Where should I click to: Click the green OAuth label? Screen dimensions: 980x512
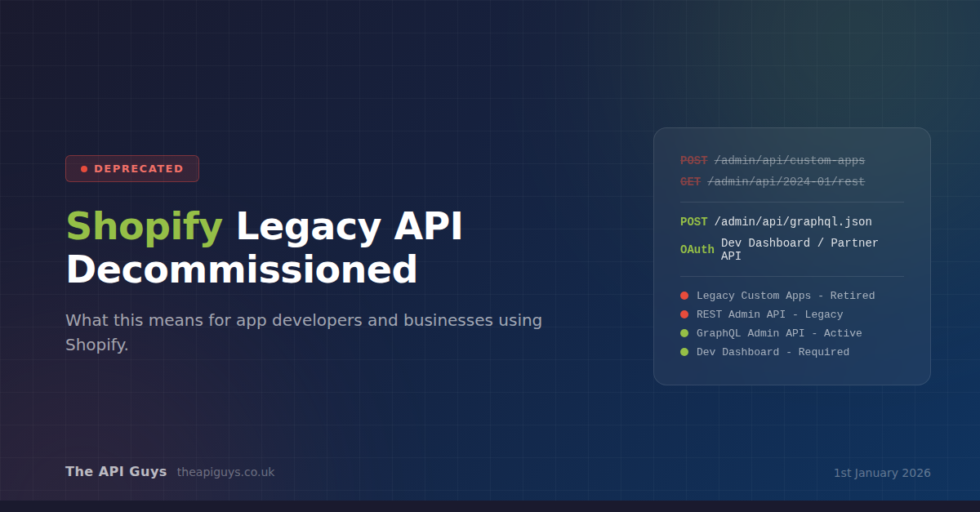pos(697,250)
